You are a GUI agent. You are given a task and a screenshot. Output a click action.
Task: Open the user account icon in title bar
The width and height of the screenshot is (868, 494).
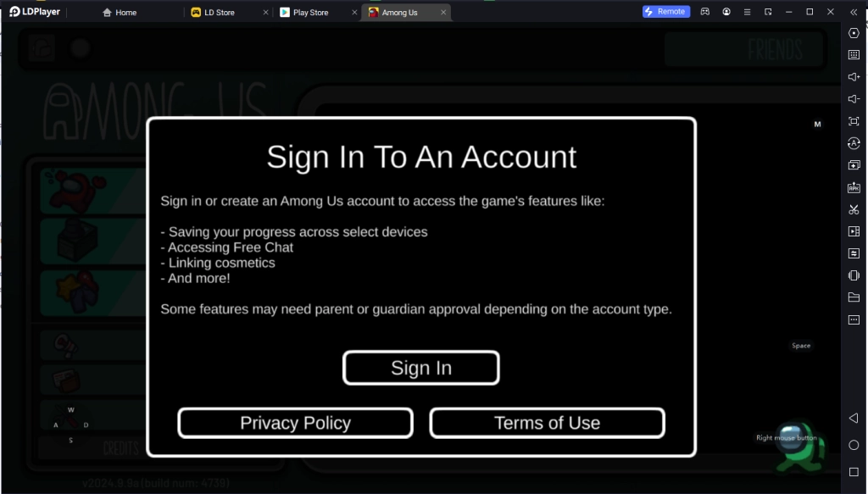pyautogui.click(x=726, y=12)
